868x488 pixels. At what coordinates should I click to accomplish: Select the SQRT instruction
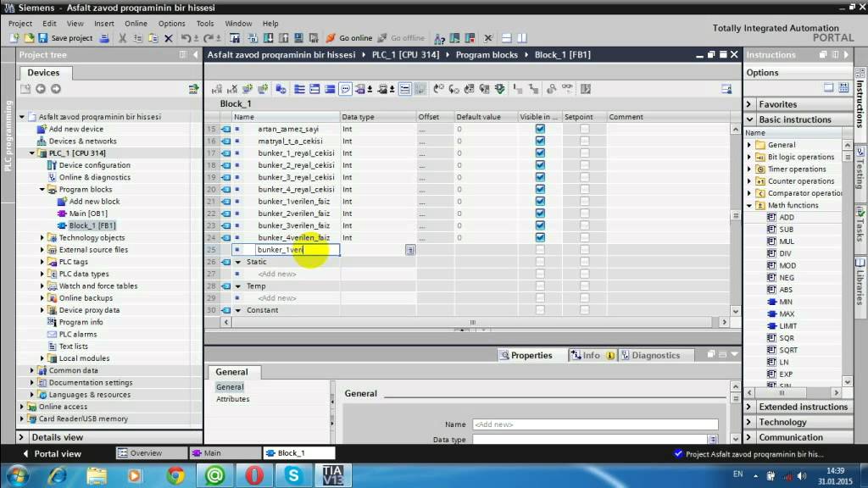point(788,350)
